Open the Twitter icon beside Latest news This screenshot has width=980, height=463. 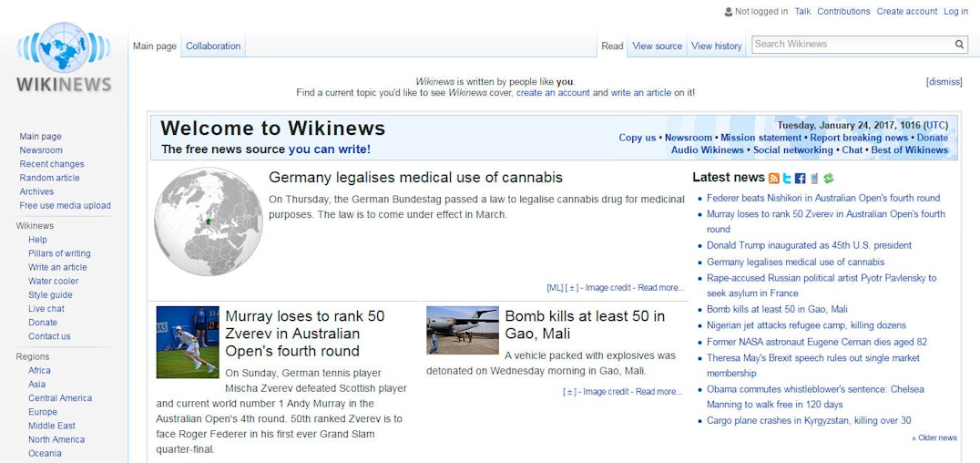(787, 179)
